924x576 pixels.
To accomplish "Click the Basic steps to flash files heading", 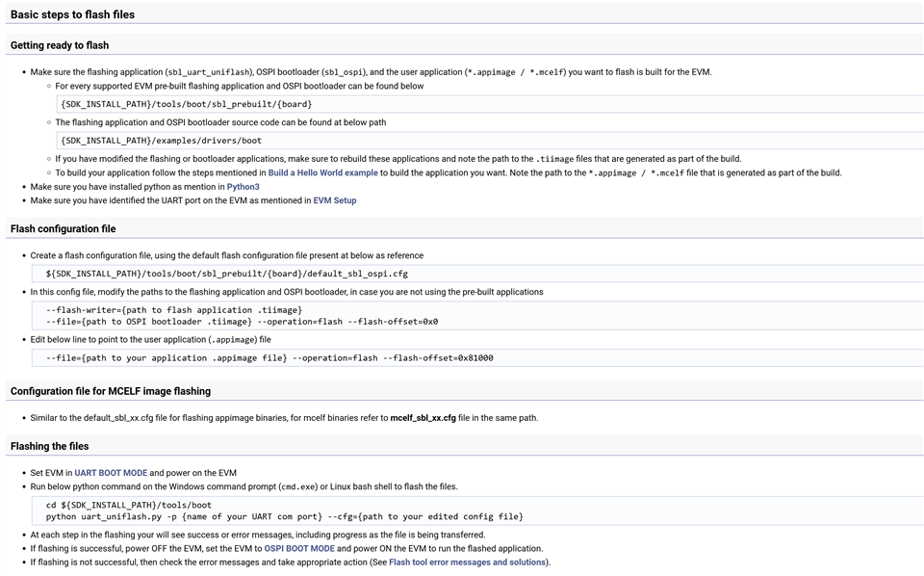I will pyautogui.click(x=72, y=14).
